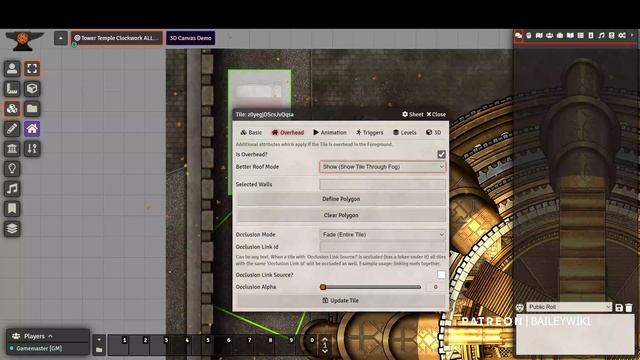This screenshot has height=360, width=640.
Task: Click the Selected Walls input field
Action: (382, 184)
